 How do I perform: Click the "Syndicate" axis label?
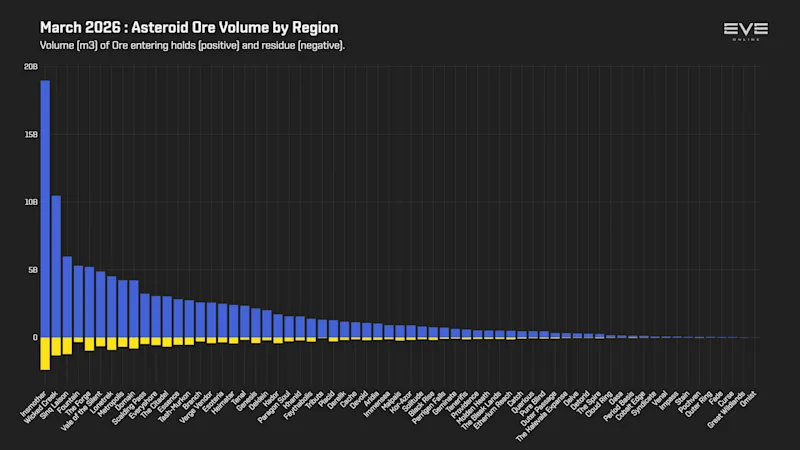[644, 404]
